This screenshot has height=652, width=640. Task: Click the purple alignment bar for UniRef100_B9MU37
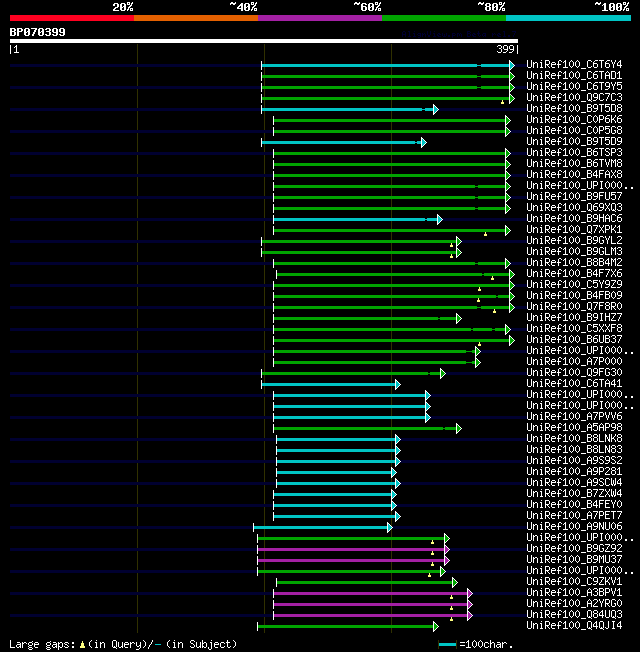coord(351,561)
